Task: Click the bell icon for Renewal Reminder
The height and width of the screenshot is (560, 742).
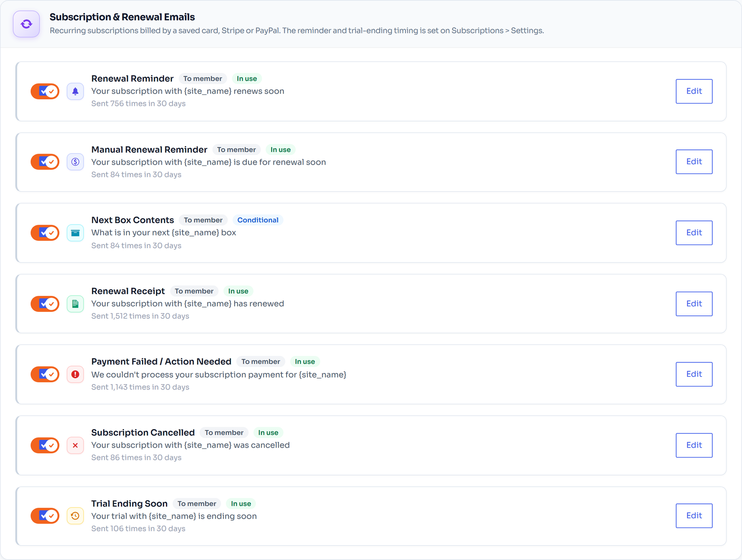Action: coord(75,91)
